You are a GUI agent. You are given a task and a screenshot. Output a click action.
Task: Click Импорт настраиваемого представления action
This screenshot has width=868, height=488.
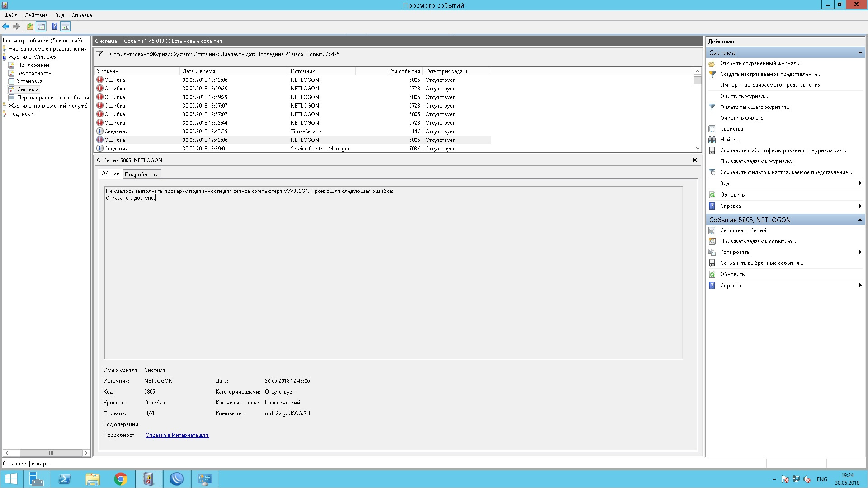pyautogui.click(x=770, y=85)
